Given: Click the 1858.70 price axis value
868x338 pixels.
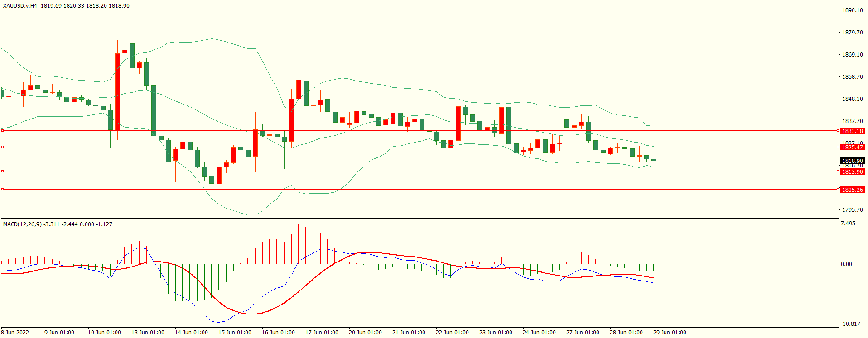Looking at the screenshot, I should (x=852, y=77).
